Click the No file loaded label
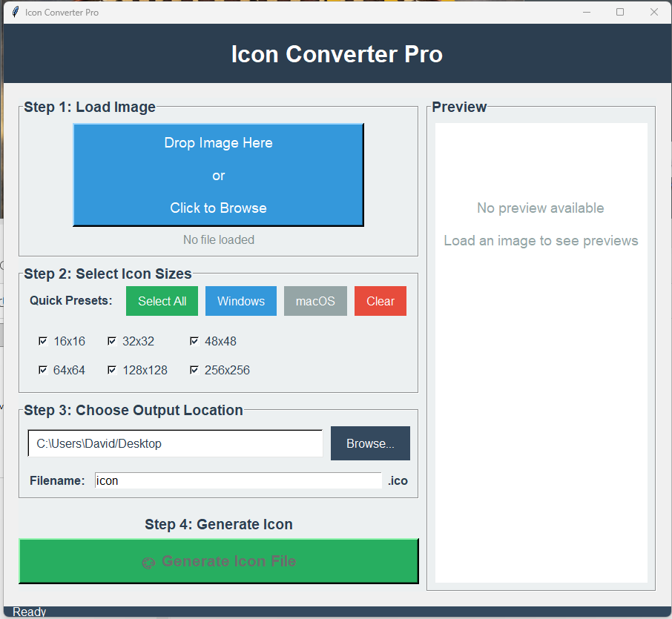Screen dimensions: 672x619 pos(218,239)
